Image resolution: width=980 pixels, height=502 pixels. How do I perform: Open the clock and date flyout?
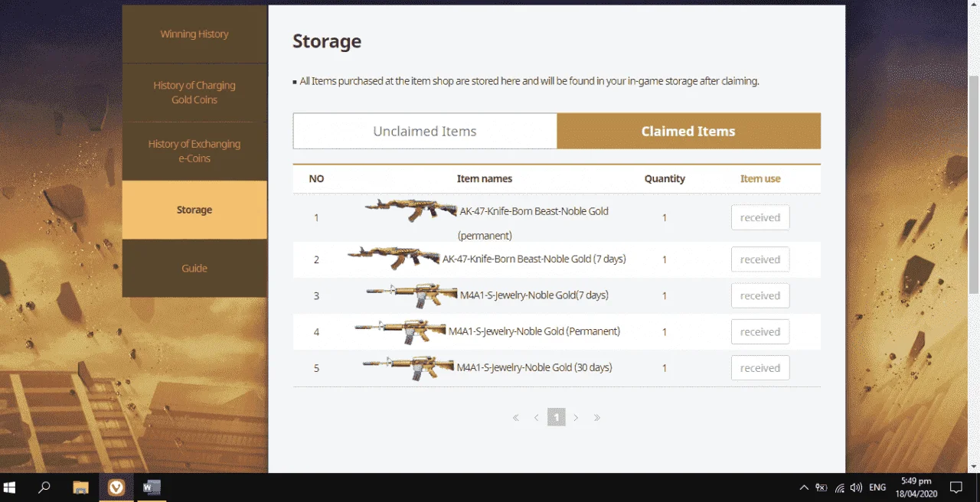click(915, 487)
